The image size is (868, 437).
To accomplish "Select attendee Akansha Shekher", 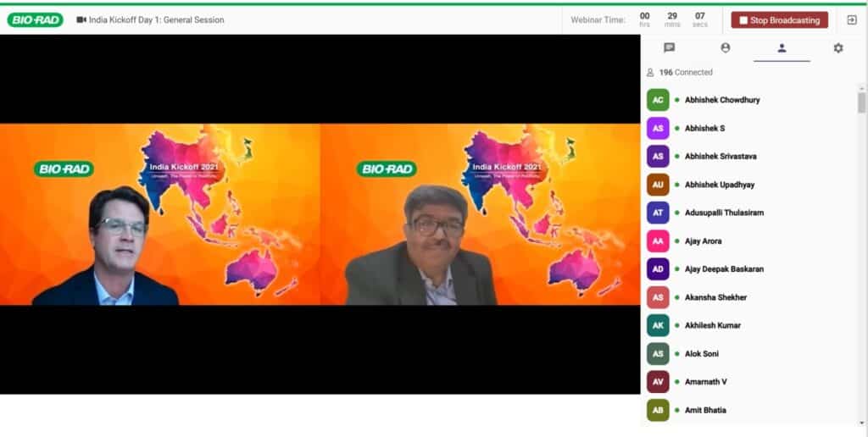I will click(x=715, y=297).
